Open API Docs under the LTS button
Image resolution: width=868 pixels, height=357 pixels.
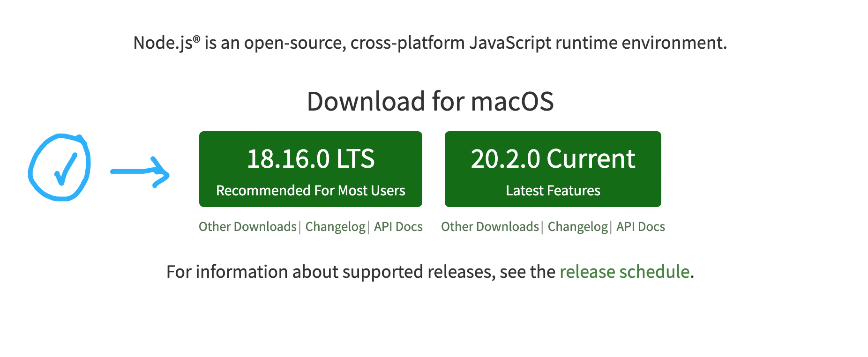pyautogui.click(x=398, y=227)
